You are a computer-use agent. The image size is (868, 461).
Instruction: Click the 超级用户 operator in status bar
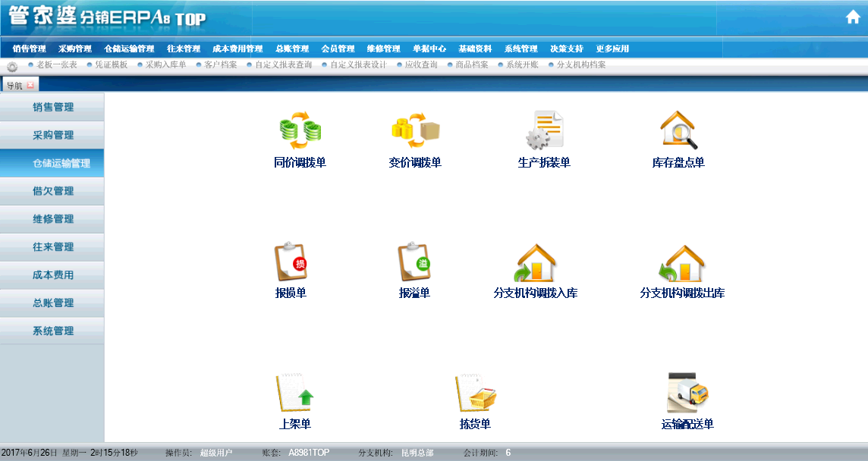216,453
